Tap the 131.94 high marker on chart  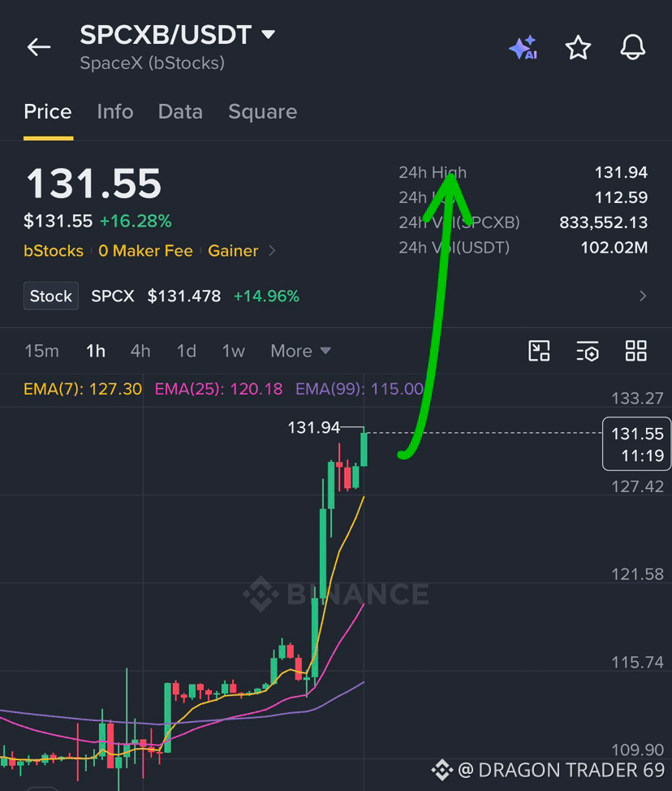pos(313,427)
